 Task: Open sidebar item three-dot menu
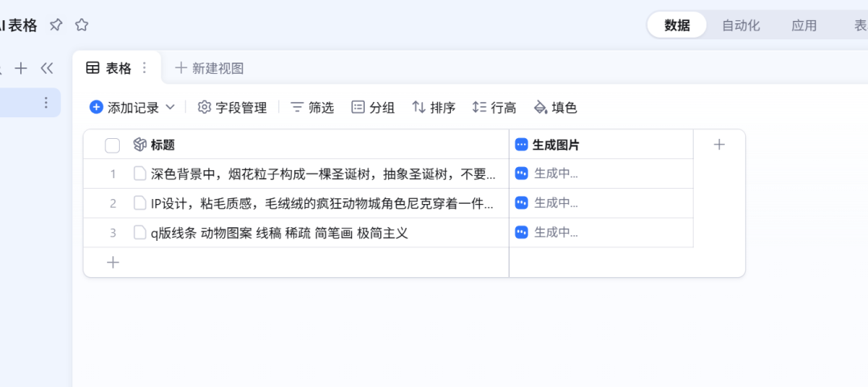(46, 102)
